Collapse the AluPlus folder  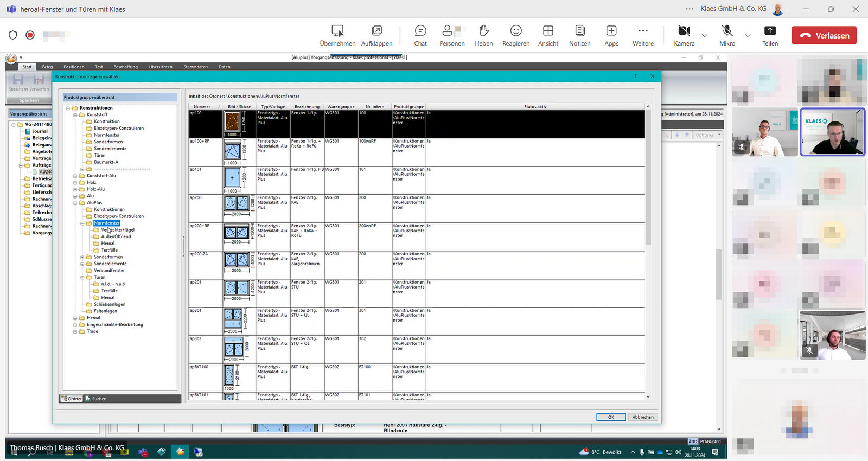(x=75, y=203)
